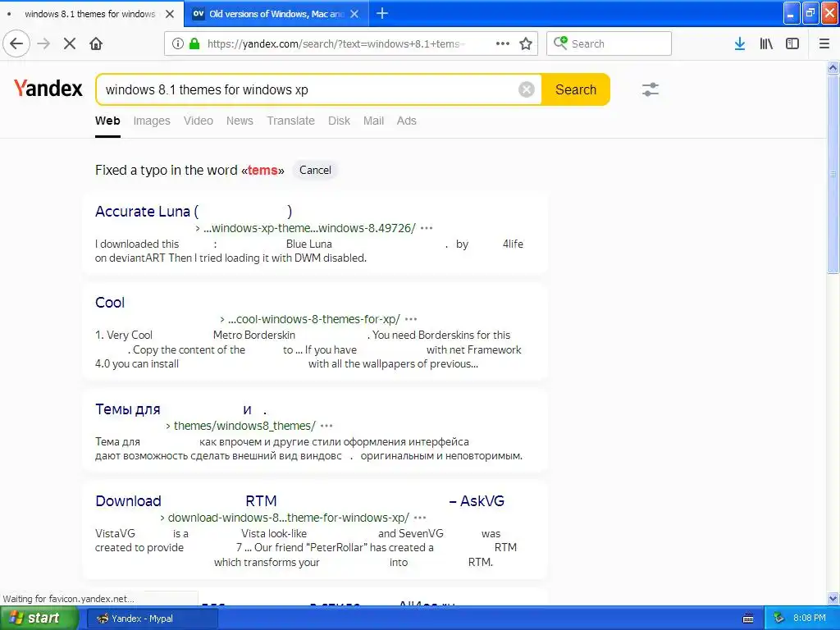Viewport: 840px width, 630px height.
Task: Open the Disk tab
Action: [339, 121]
